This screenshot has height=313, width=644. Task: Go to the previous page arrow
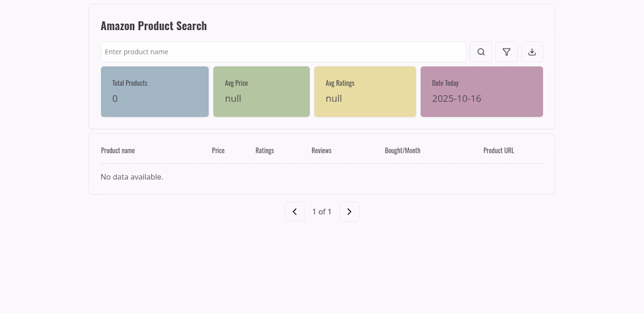click(294, 212)
